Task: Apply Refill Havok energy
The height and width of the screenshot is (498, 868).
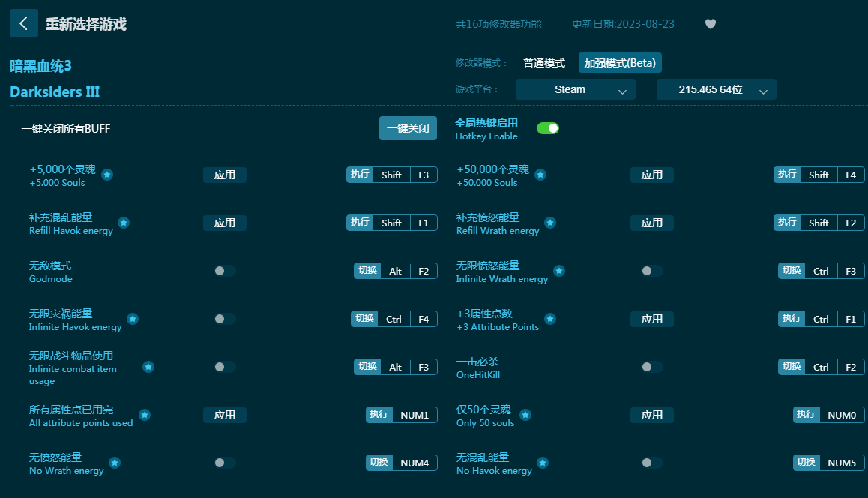Action: click(225, 223)
